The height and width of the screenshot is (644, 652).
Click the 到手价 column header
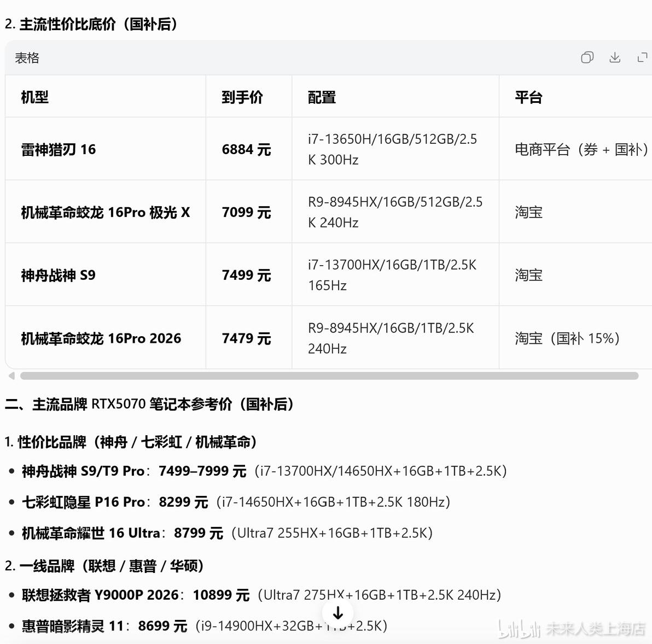point(249,97)
